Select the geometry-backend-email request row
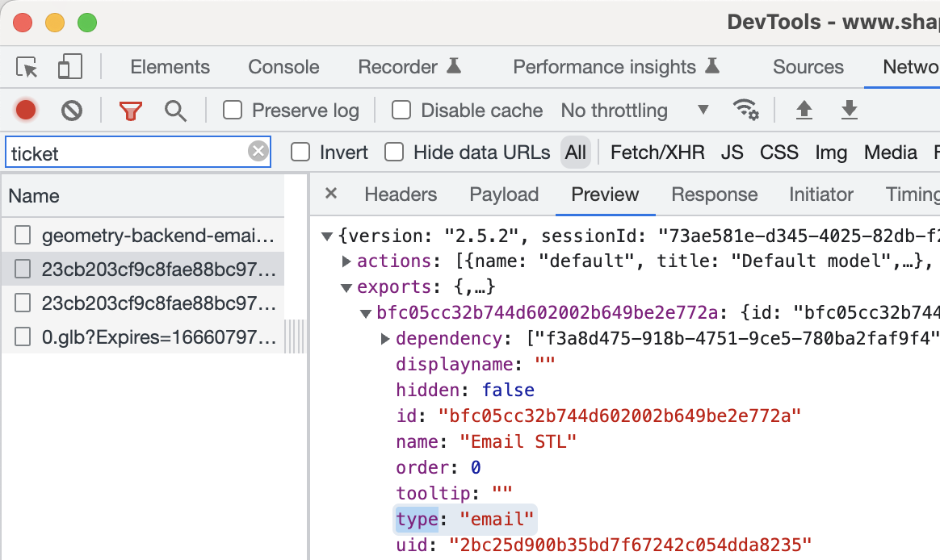Viewport: 940px width, 560px height. 157,236
